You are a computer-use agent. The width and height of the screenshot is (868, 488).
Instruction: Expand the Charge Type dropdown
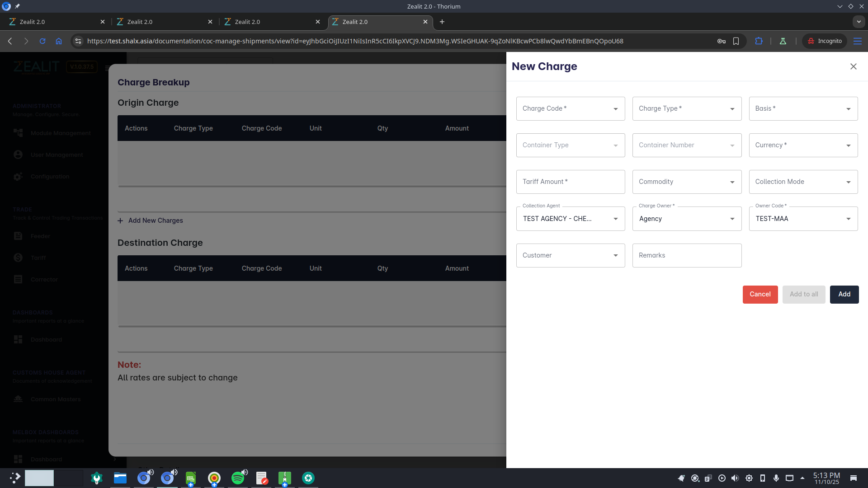pos(687,109)
